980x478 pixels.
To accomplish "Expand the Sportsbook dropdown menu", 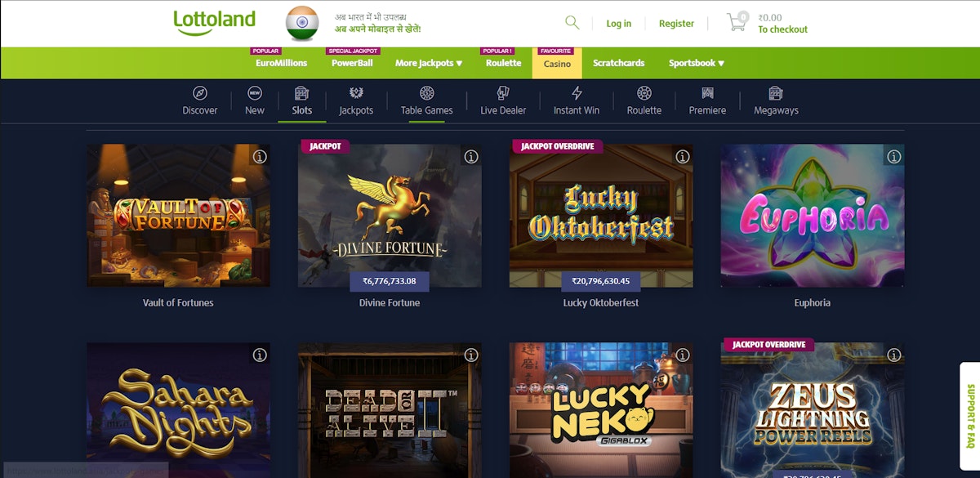I will 697,63.
